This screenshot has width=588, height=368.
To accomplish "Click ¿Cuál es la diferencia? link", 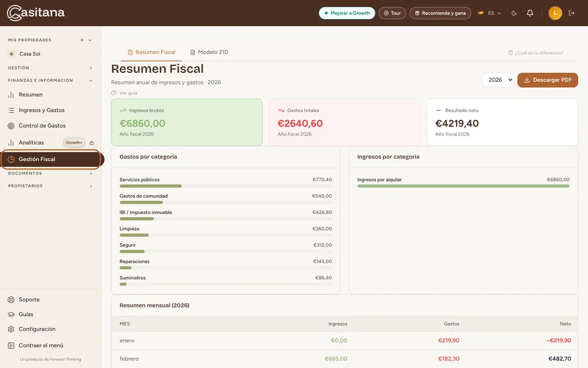I will (536, 53).
